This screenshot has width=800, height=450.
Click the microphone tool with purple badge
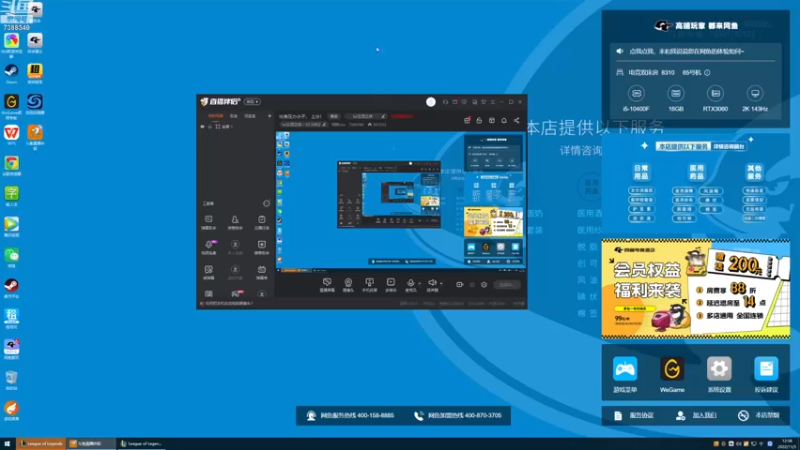[209, 244]
